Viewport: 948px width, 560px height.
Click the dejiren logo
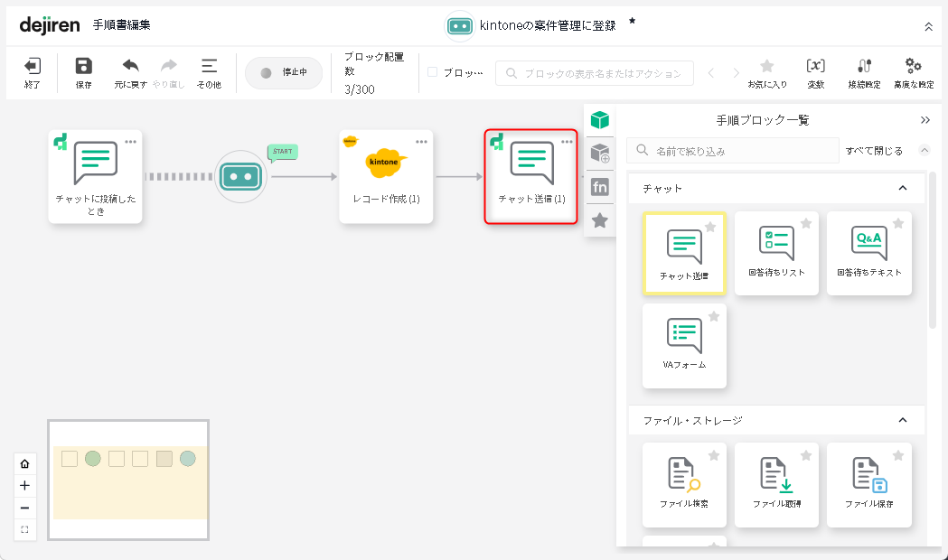coord(50,25)
